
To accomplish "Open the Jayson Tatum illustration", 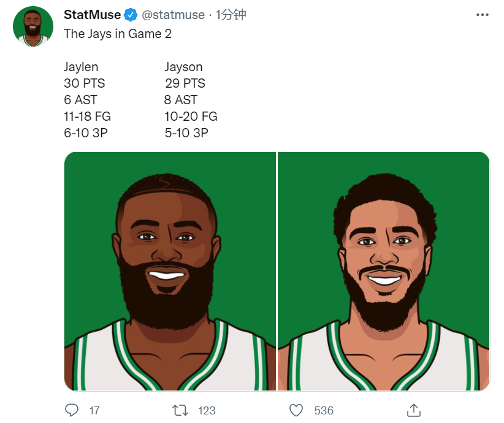I will pyautogui.click(x=383, y=272).
